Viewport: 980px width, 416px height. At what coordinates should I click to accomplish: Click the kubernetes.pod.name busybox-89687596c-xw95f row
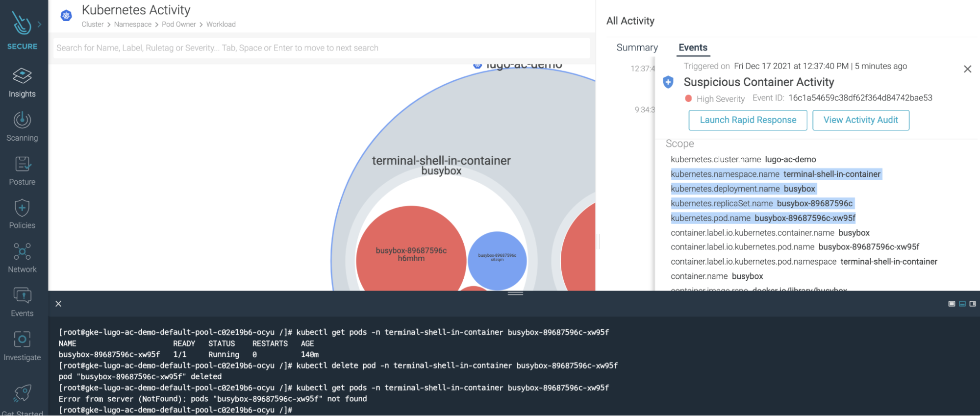(763, 218)
